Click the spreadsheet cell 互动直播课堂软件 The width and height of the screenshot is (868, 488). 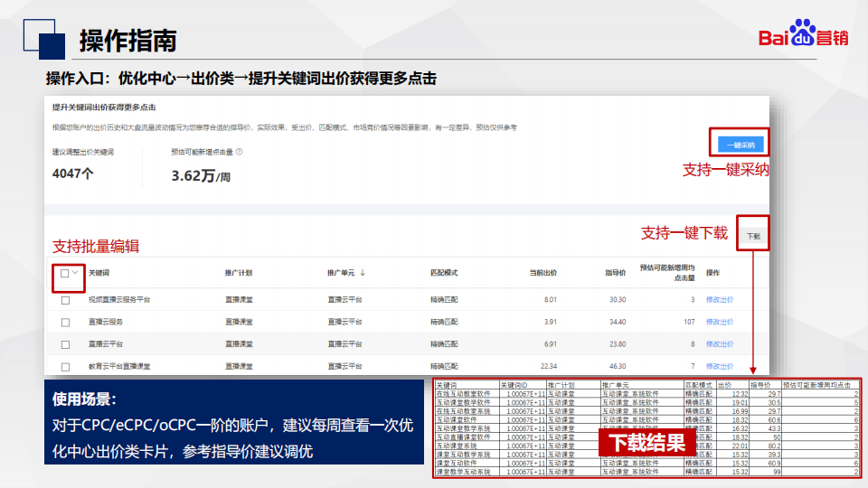click(x=463, y=437)
